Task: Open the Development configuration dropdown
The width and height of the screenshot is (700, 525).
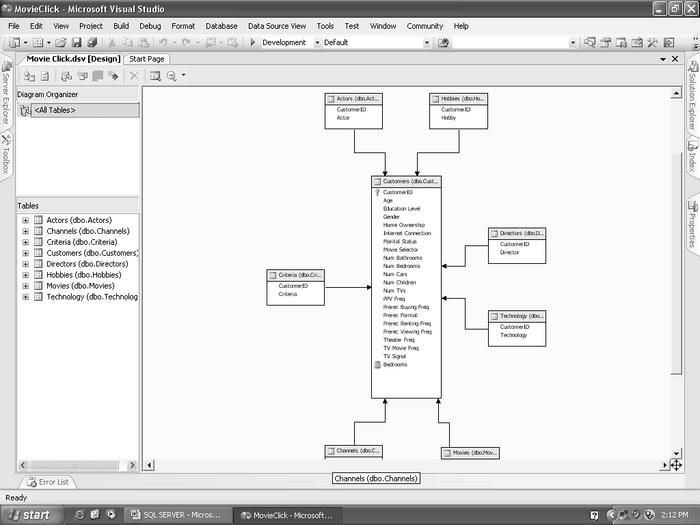Action: 317,43
